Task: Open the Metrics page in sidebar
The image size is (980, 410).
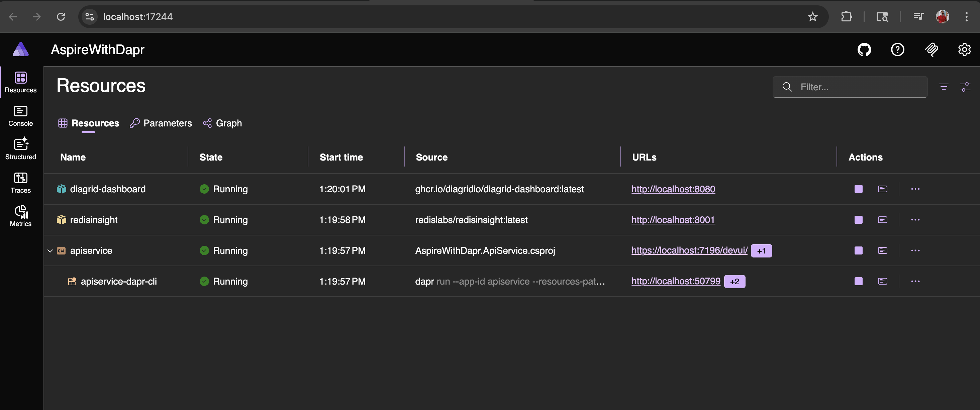Action: pos(20,216)
